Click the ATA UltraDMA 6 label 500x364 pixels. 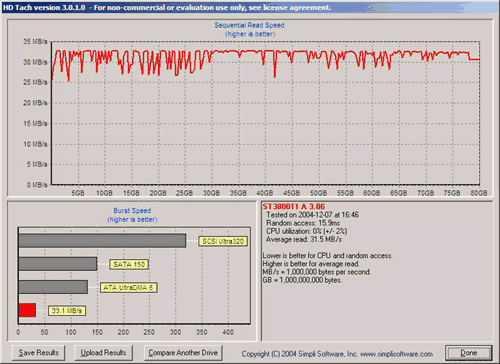click(128, 288)
